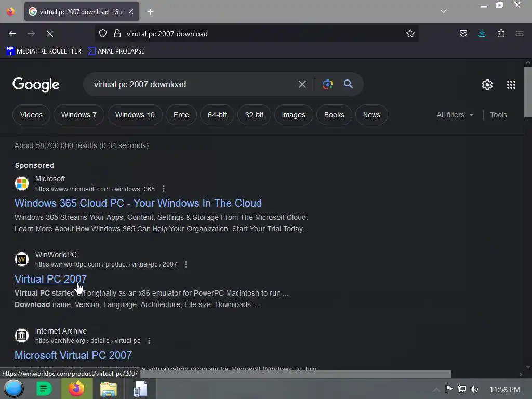Show hidden system tray icons
The width and height of the screenshot is (532, 399).
point(436,390)
